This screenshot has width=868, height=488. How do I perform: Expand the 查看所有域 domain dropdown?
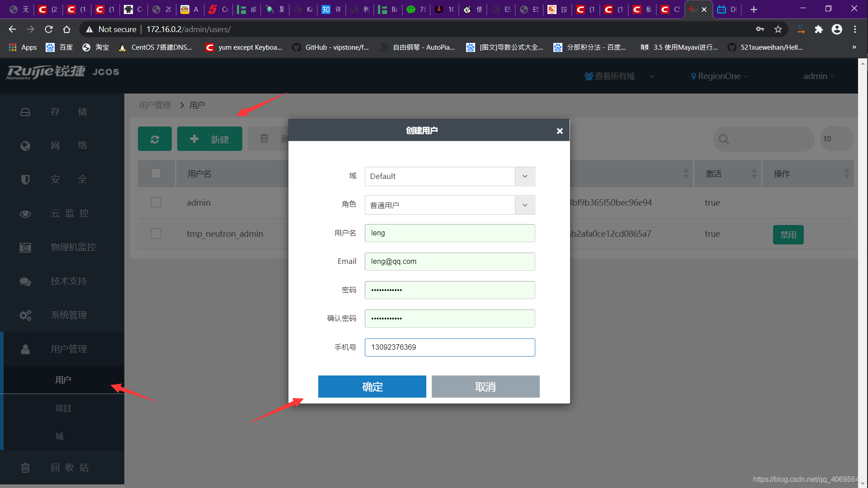(619, 76)
